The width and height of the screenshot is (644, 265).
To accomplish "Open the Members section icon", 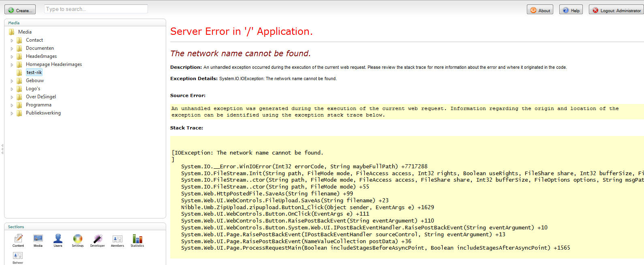I will click(118, 239).
